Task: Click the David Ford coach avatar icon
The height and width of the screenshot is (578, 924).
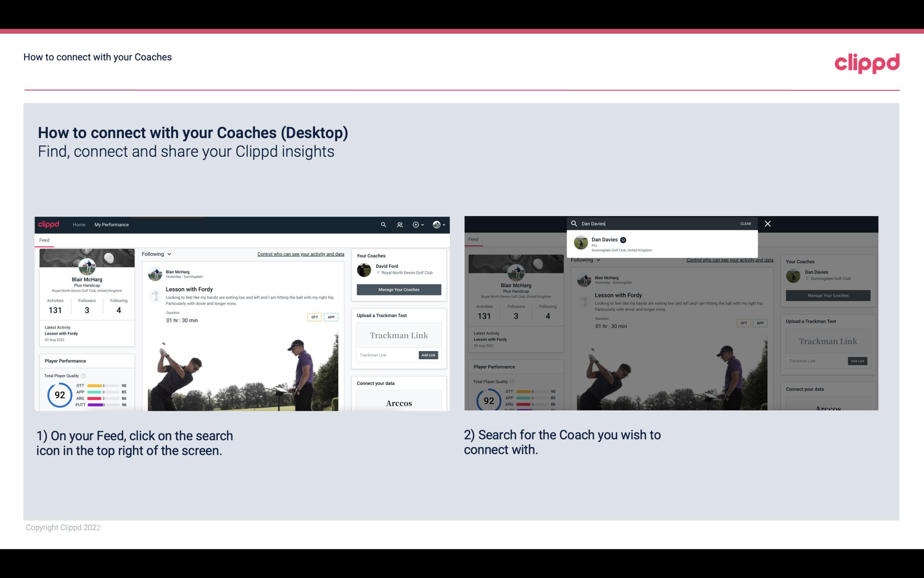Action: [365, 269]
